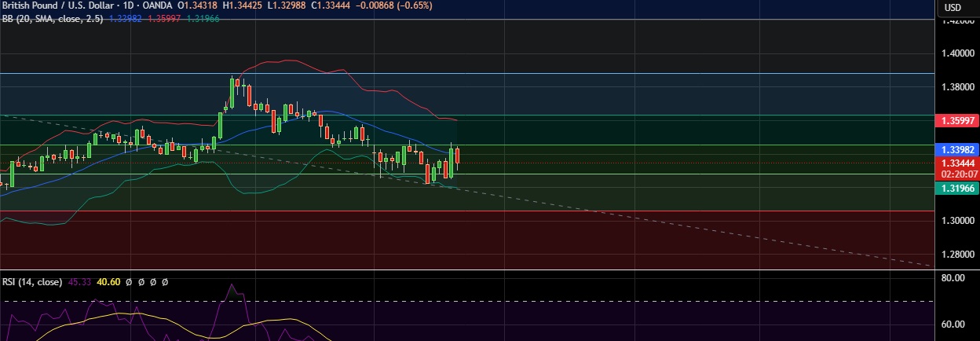980x341 pixels.
Task: Click the 1.40000 price axis label
Action: [x=956, y=53]
